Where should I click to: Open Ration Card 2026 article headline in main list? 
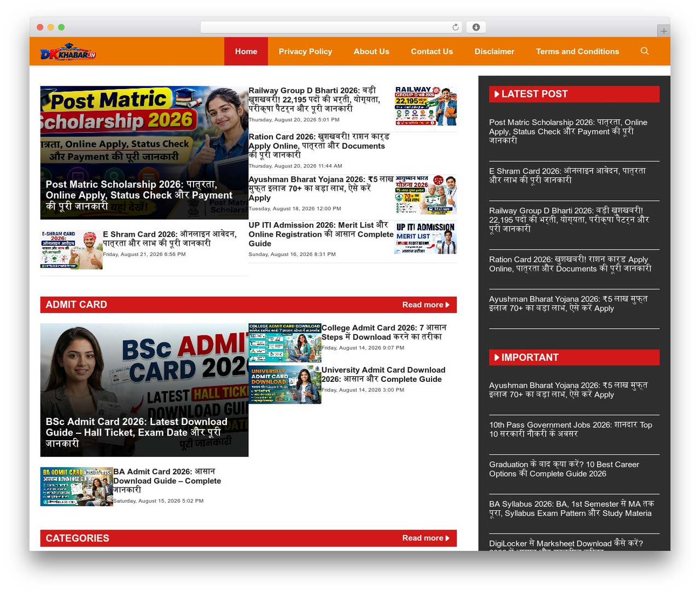coord(319,146)
